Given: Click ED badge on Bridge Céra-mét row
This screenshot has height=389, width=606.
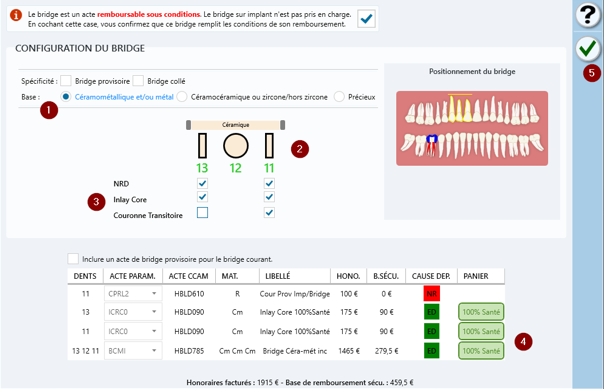Looking at the screenshot, I should 432,351.
